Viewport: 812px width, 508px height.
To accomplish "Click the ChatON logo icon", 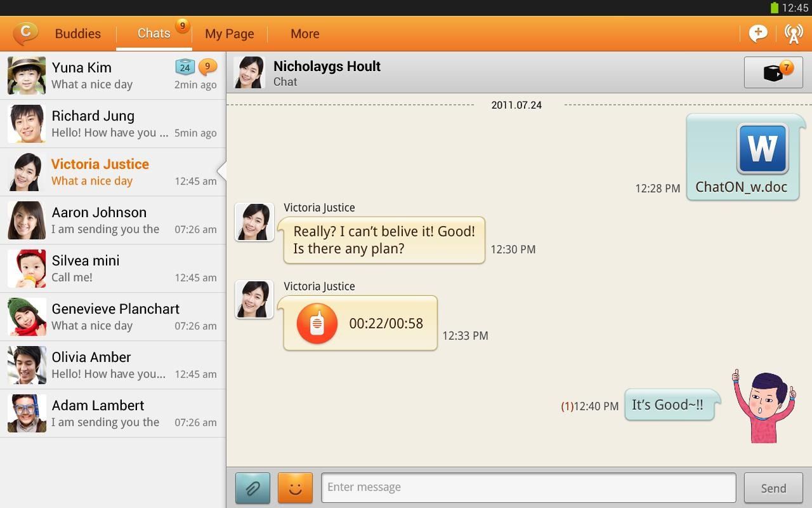I will tap(24, 33).
